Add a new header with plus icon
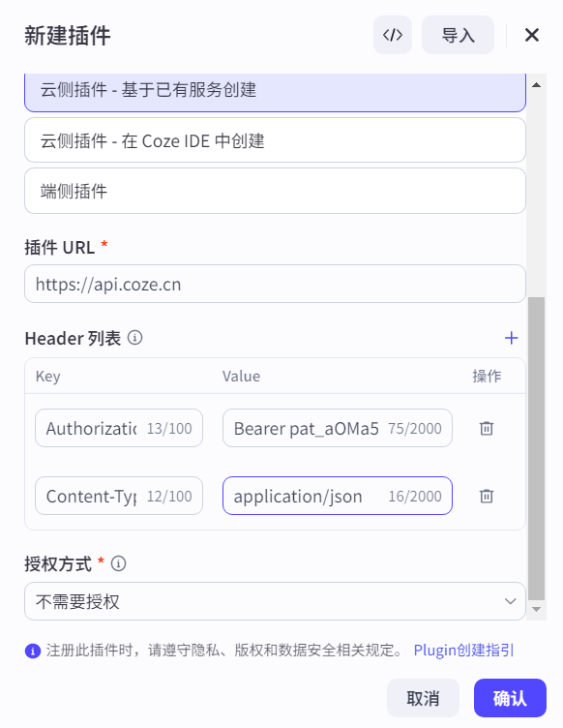The image size is (563, 728). pyautogui.click(x=511, y=338)
